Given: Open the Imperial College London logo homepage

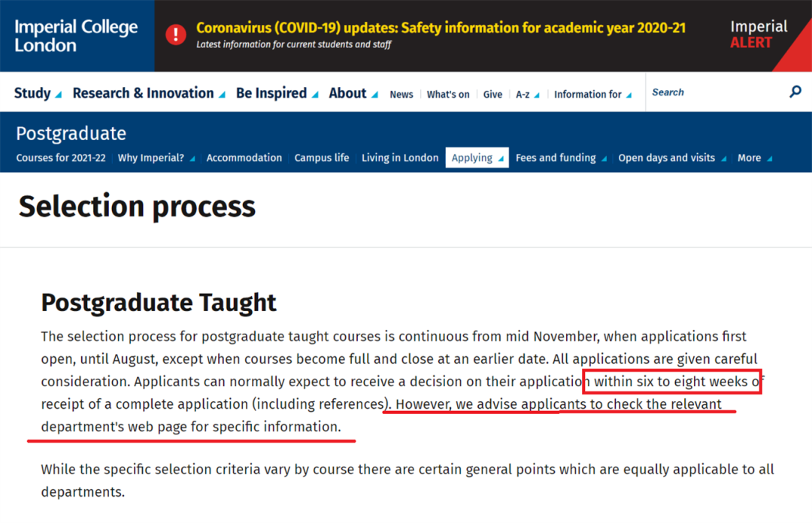Looking at the screenshot, I should point(76,35).
